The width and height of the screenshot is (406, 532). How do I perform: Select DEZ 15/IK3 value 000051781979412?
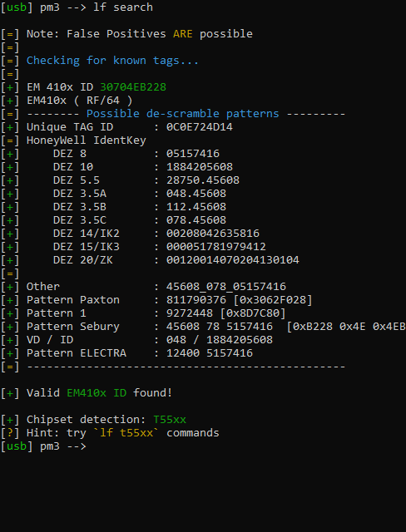coord(216,247)
